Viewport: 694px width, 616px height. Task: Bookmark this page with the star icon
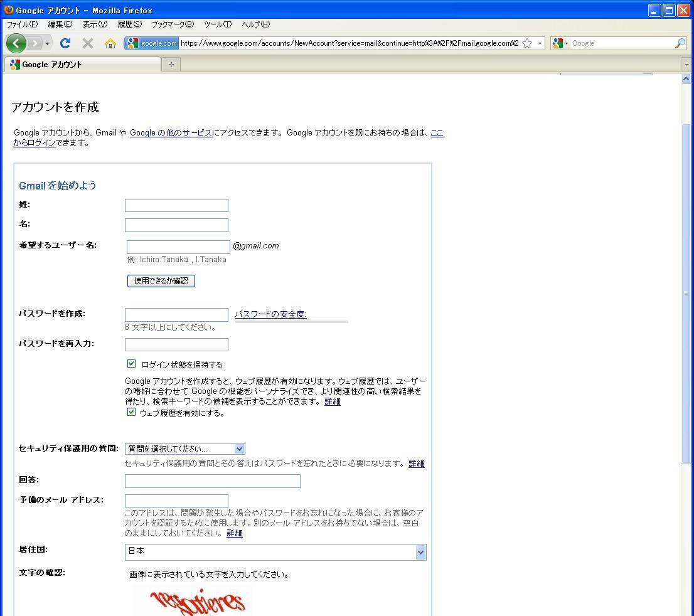point(527,43)
